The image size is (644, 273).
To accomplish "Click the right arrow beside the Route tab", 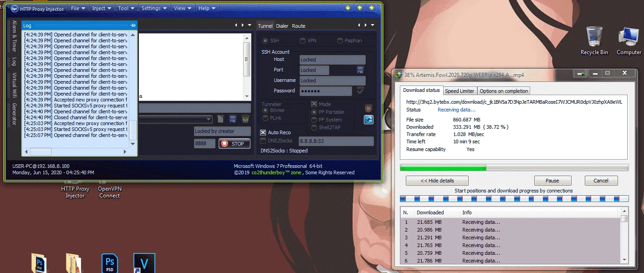I will (x=365, y=25).
